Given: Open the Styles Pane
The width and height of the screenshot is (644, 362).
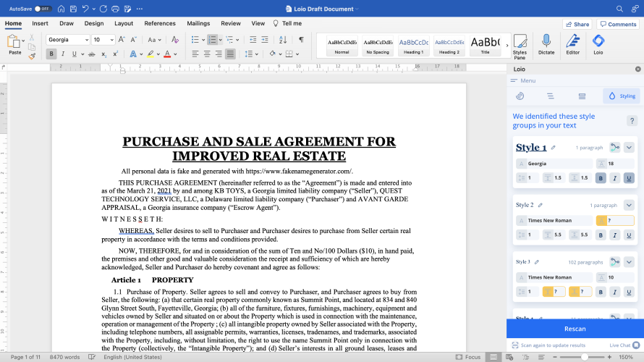Looking at the screenshot, I should pyautogui.click(x=520, y=43).
